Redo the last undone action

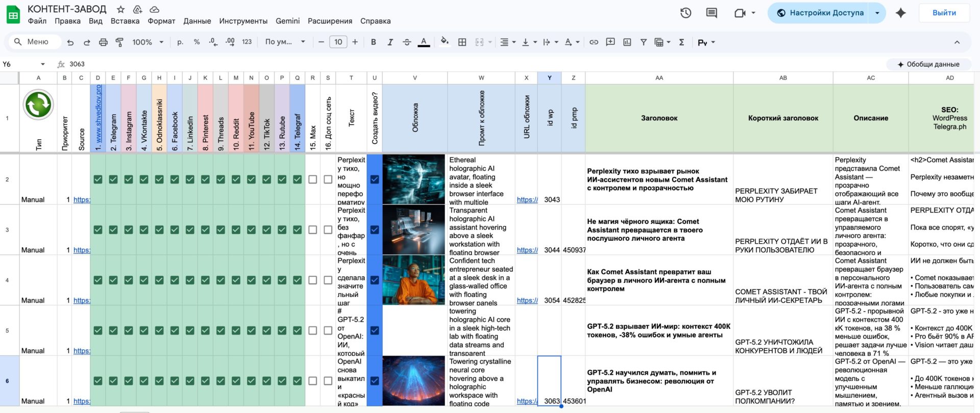point(87,42)
